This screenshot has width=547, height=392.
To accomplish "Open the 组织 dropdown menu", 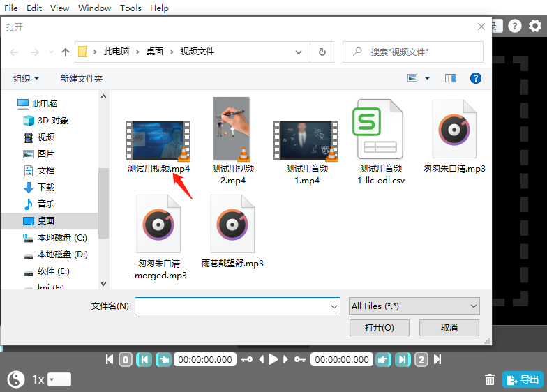I will (26, 78).
